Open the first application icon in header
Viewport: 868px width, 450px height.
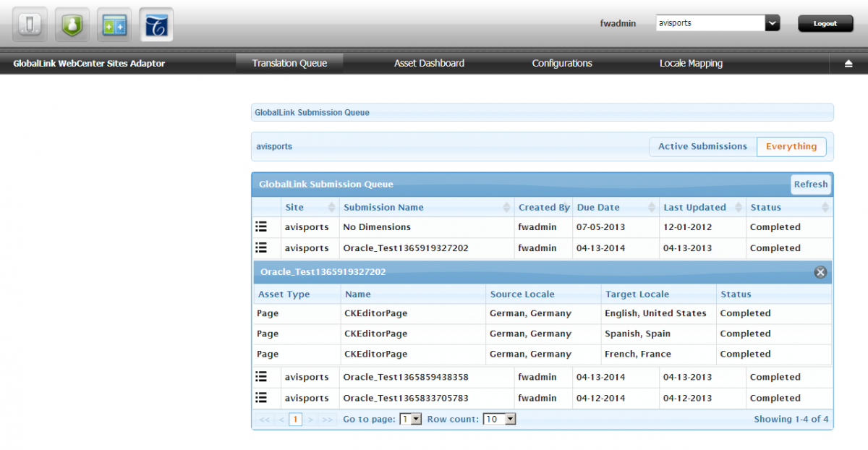coord(30,25)
